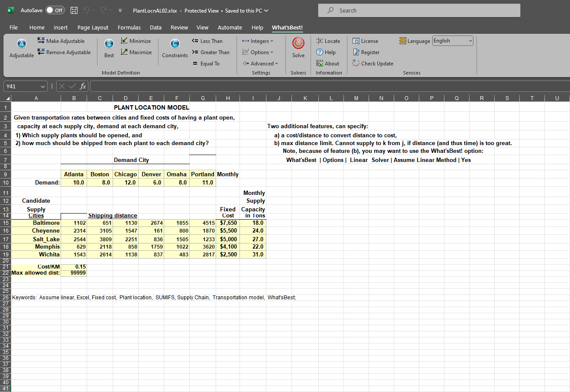Click the Save icon in title bar
This screenshot has height=392, width=570.
pyautogui.click(x=74, y=10)
